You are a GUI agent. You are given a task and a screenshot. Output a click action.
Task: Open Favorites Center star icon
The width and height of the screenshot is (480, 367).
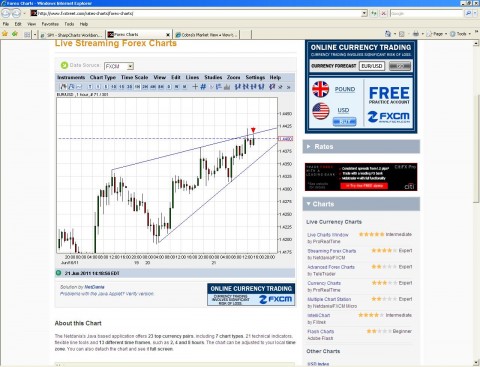[x=5, y=34]
